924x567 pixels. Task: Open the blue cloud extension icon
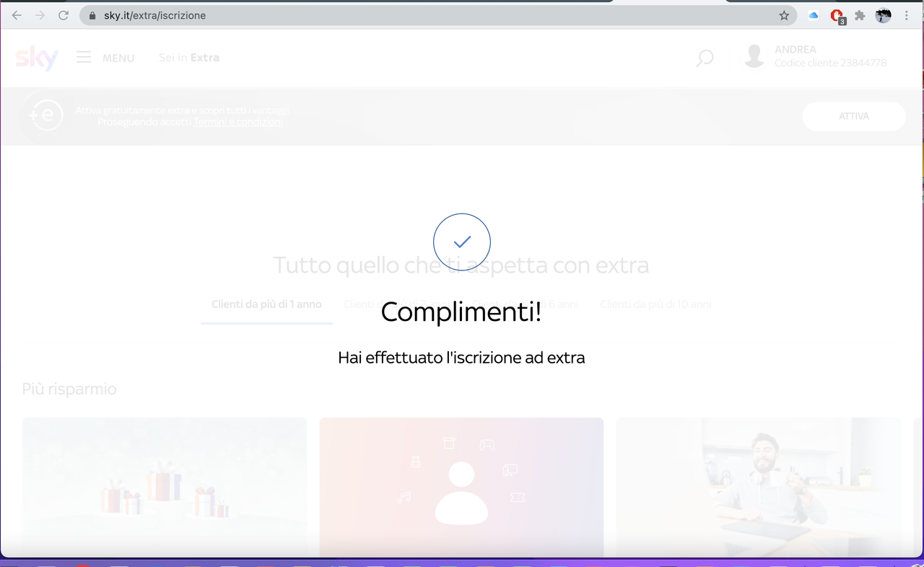[814, 15]
